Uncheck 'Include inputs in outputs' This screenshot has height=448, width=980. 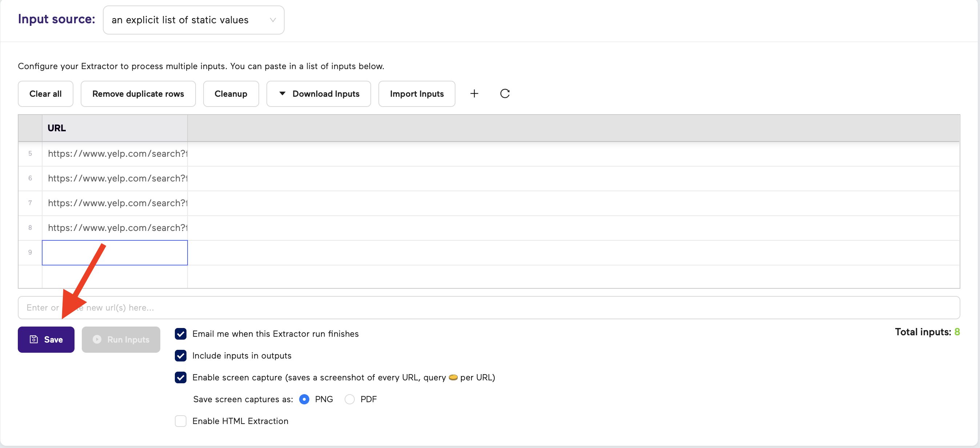click(x=181, y=356)
